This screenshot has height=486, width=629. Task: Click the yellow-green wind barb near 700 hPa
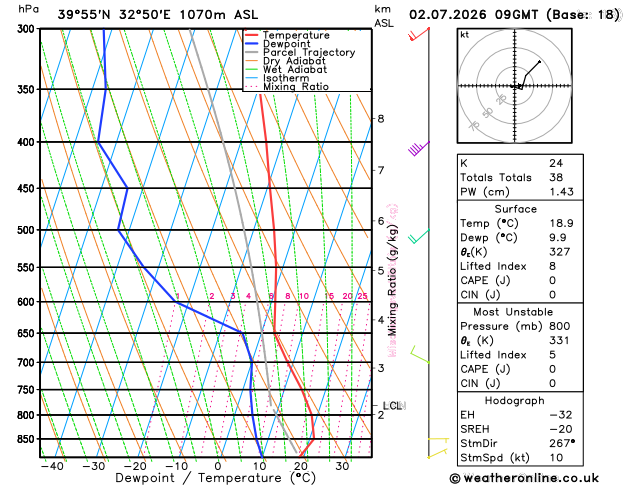420,354
